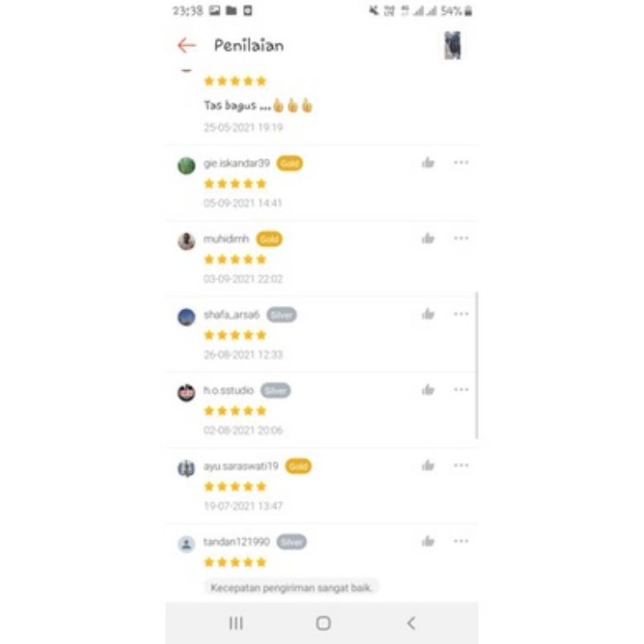Open gie.iskandar39's green profile avatar
The height and width of the screenshot is (644, 644).
pos(186,166)
